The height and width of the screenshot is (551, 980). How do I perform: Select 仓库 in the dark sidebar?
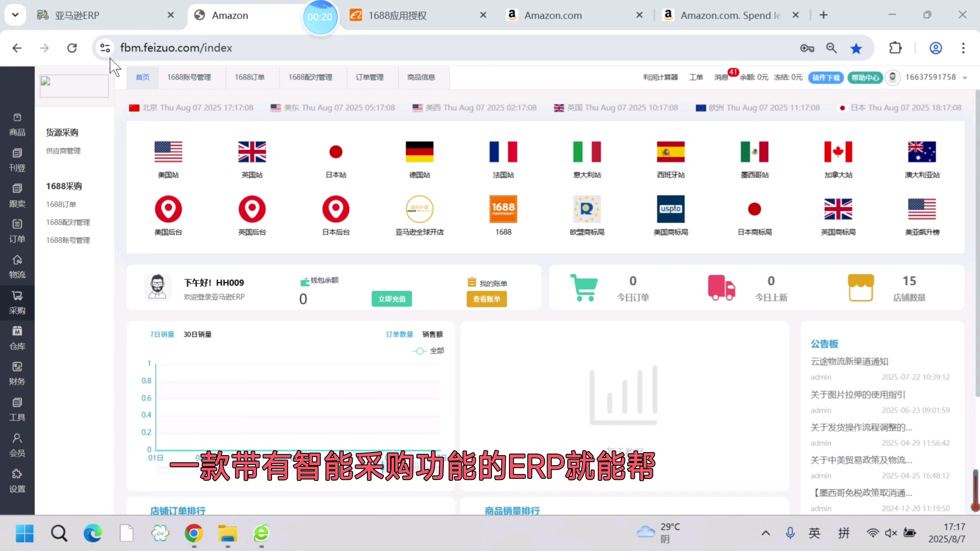point(17,339)
